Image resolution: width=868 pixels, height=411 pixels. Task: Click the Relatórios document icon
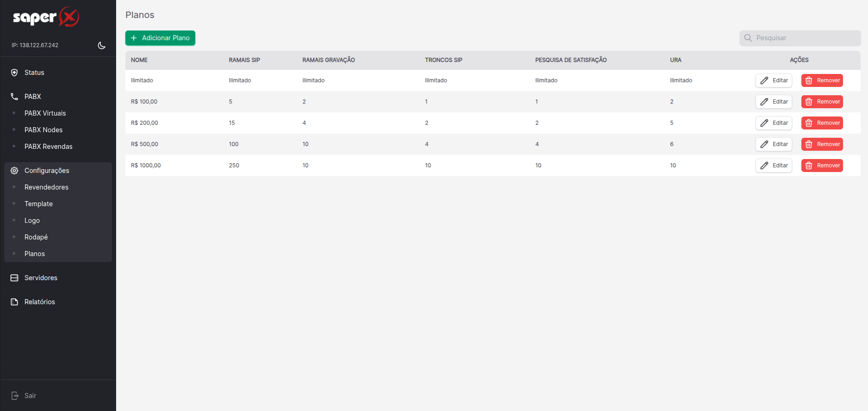tap(14, 302)
